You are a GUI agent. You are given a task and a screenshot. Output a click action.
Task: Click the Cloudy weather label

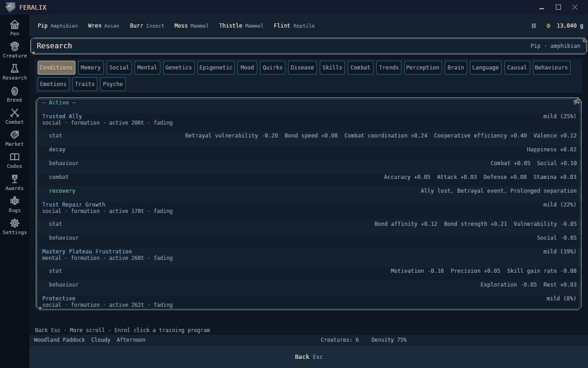(101, 340)
